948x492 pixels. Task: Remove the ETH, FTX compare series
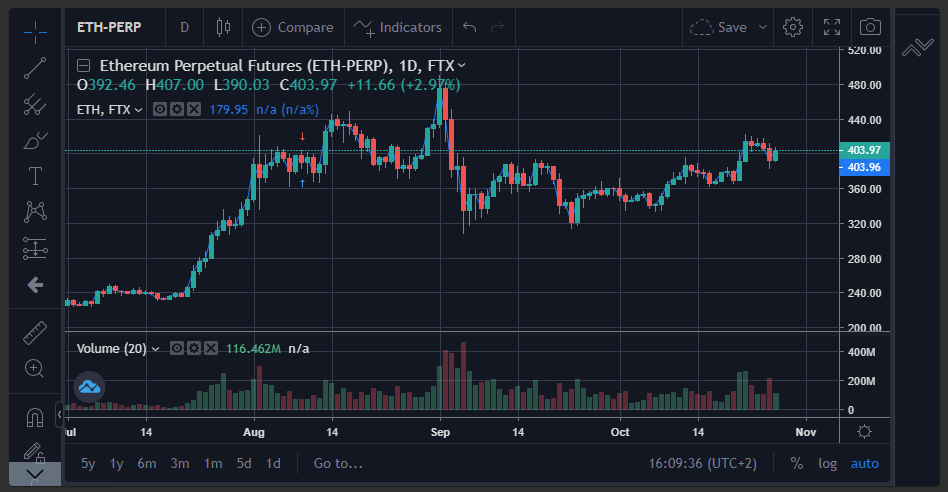pyautogui.click(x=193, y=109)
